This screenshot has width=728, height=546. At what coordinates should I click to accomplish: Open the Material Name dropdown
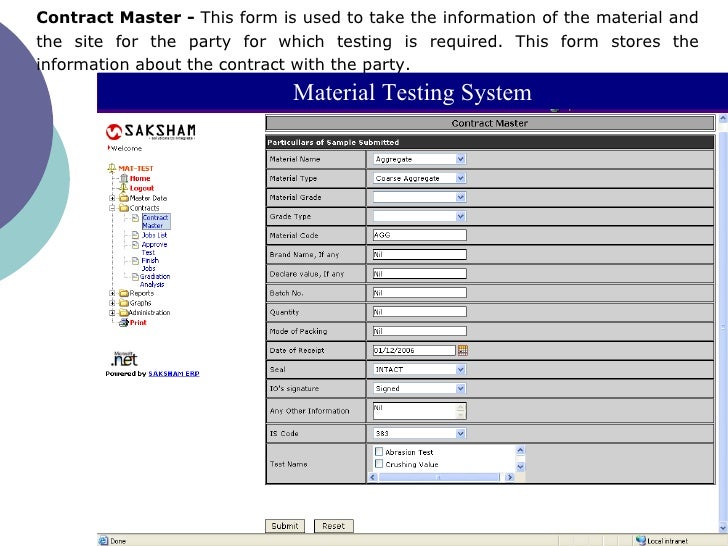coord(461,159)
